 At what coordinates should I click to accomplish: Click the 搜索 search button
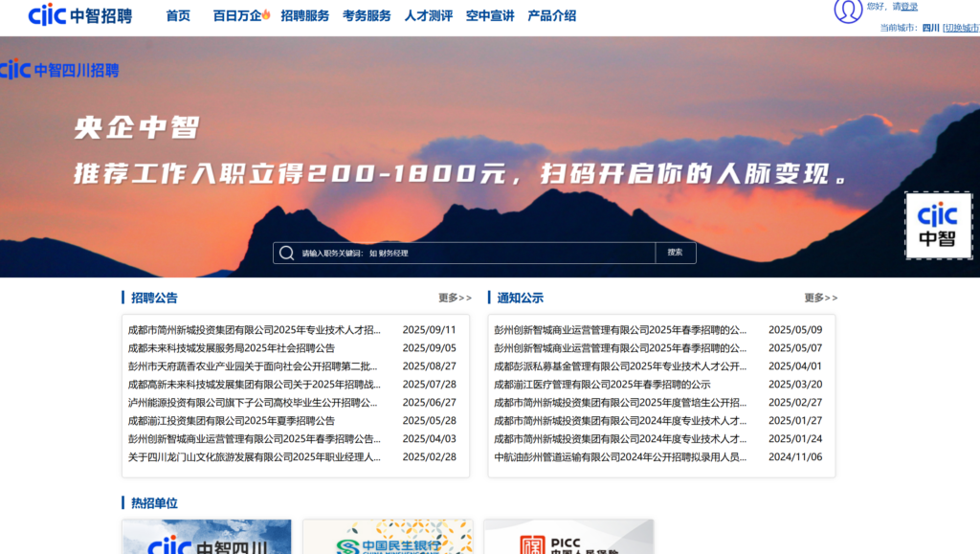[x=675, y=253]
